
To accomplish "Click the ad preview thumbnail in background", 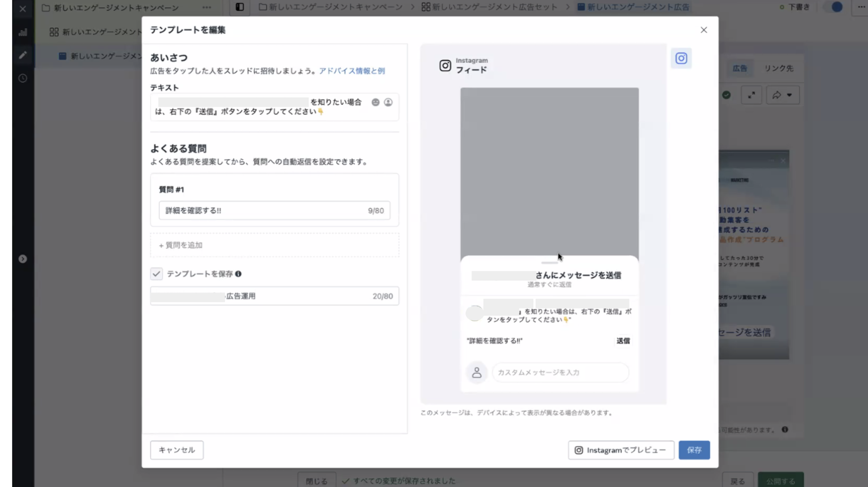I will (754, 255).
